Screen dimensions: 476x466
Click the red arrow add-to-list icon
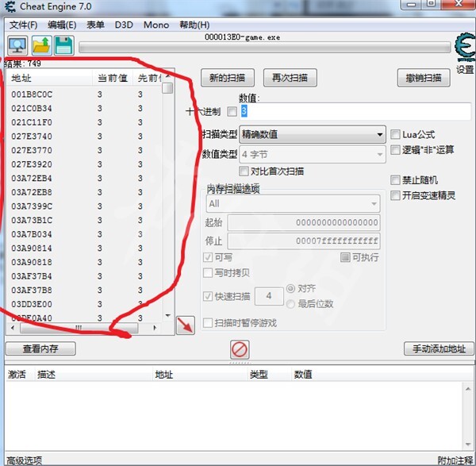coord(185,325)
